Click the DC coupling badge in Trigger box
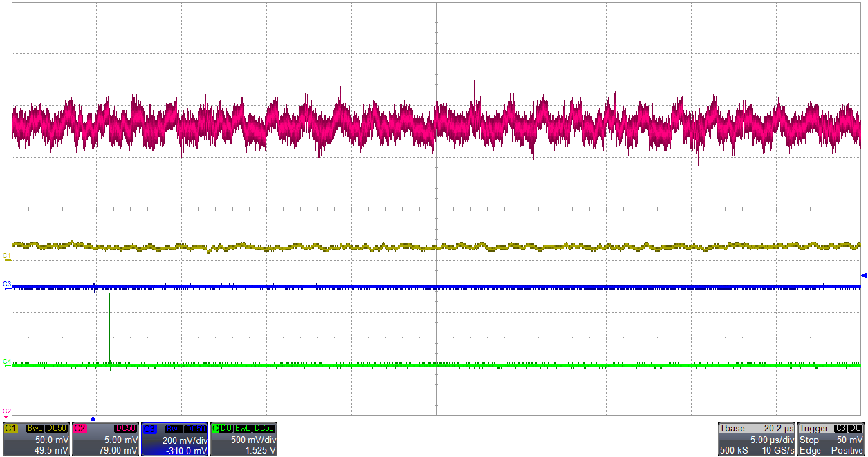 pos(856,429)
